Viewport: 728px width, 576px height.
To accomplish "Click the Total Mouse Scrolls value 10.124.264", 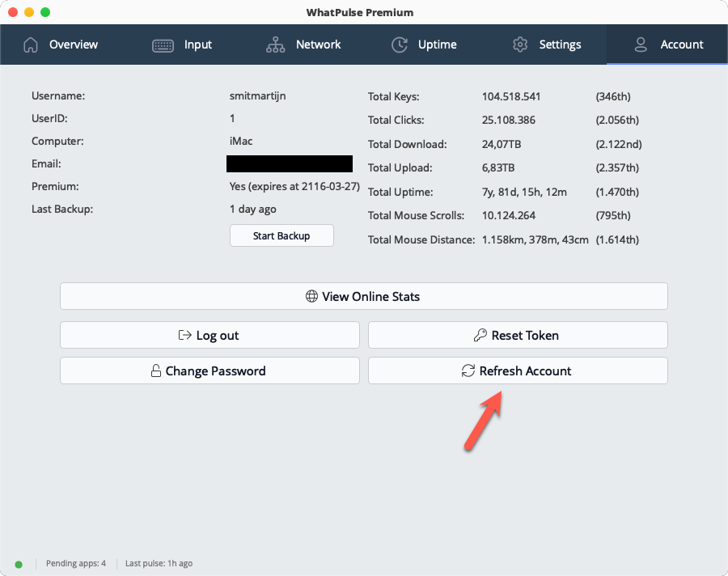I will coord(509,215).
